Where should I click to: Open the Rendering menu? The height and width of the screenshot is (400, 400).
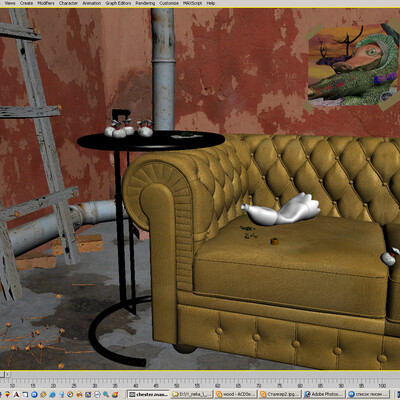coord(145,3)
